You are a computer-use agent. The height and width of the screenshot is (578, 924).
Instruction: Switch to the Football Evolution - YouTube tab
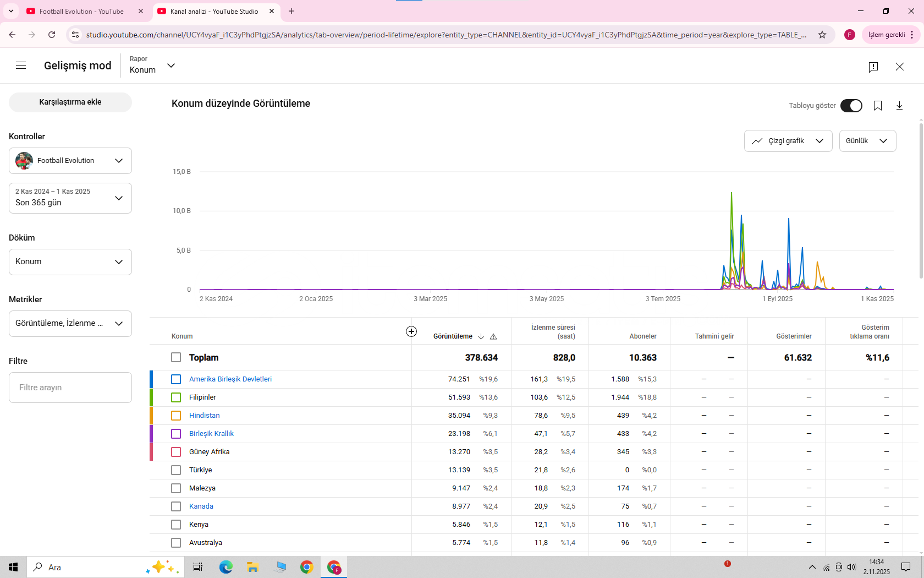click(81, 11)
